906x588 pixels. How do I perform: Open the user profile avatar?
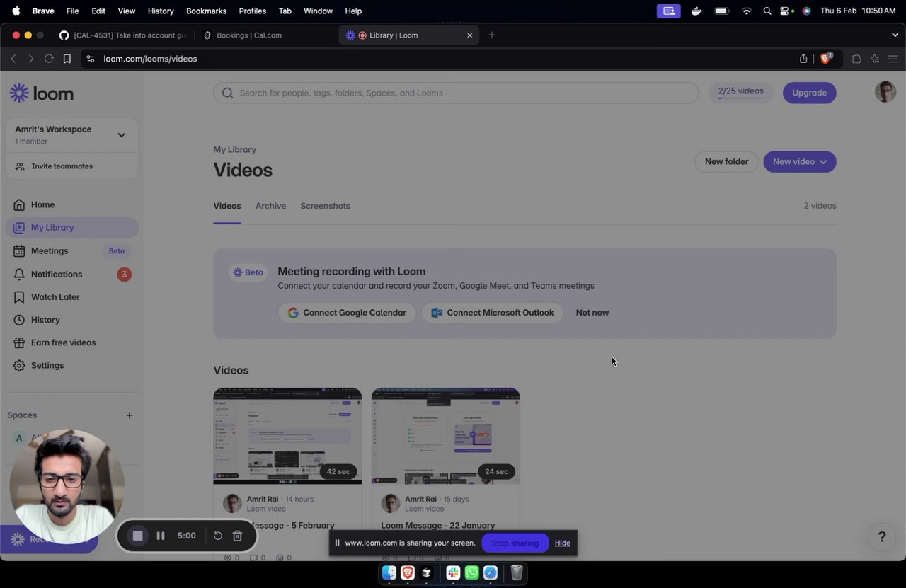(x=885, y=92)
